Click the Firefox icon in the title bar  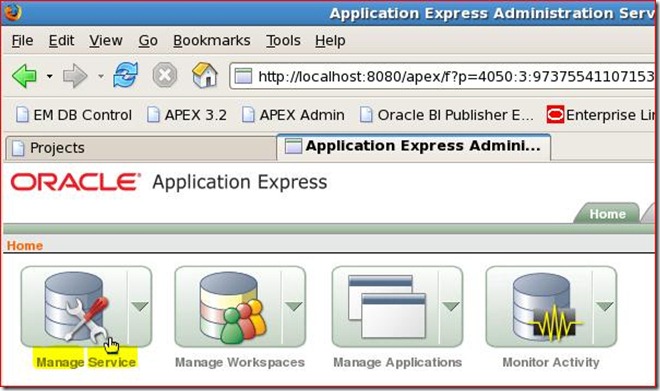pos(13,13)
